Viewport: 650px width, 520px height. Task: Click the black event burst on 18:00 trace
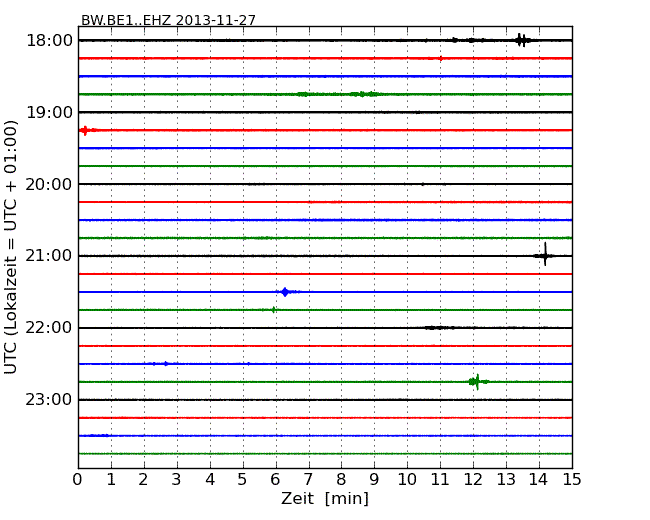(x=522, y=40)
